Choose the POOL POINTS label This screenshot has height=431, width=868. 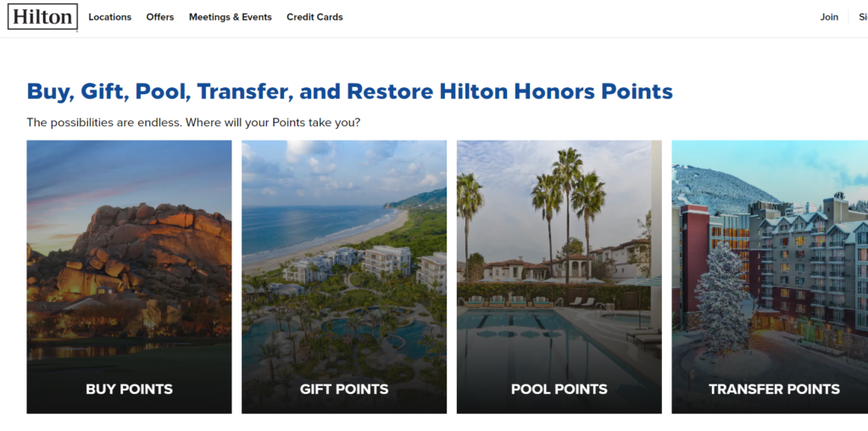[x=559, y=390]
